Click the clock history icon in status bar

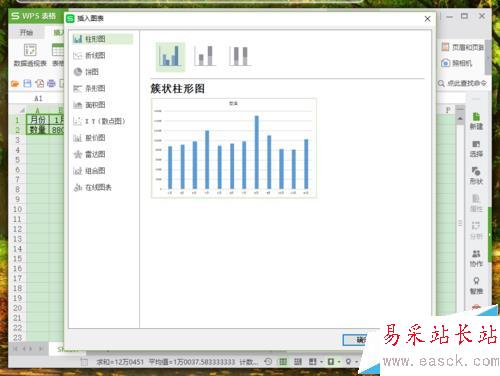tap(268, 362)
